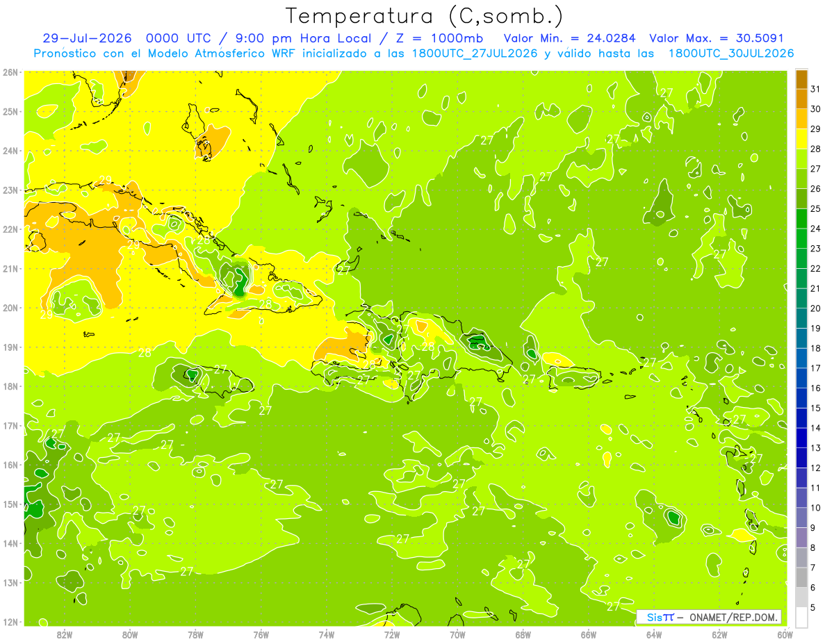Click the "13" label on the color scale
Viewport: 834px width, 644px height.
coord(815,448)
